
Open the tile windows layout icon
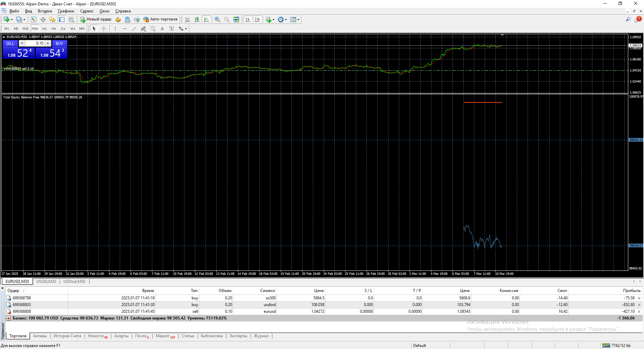tap(236, 19)
